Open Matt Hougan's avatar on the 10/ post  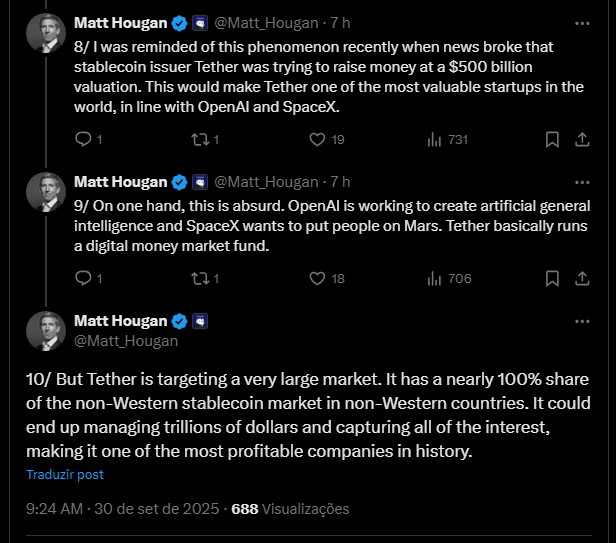[46, 331]
